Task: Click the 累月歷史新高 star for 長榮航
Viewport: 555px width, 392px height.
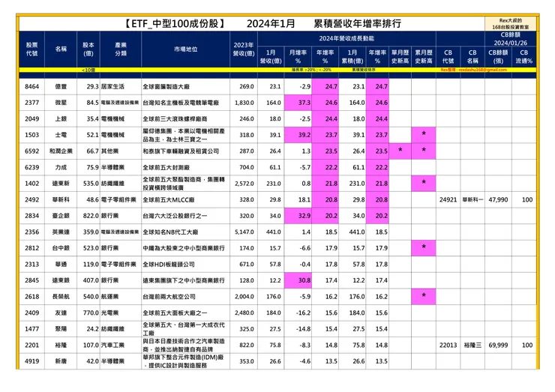Action: tap(424, 295)
